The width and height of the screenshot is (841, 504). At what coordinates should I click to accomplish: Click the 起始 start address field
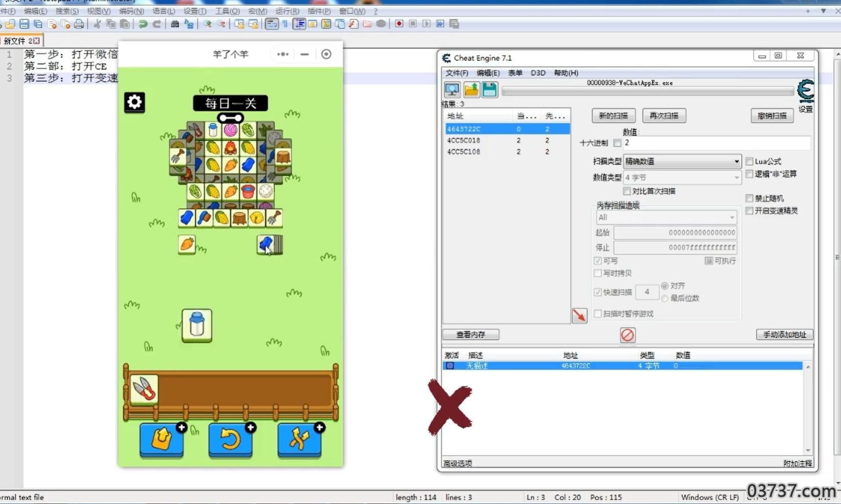(x=675, y=233)
